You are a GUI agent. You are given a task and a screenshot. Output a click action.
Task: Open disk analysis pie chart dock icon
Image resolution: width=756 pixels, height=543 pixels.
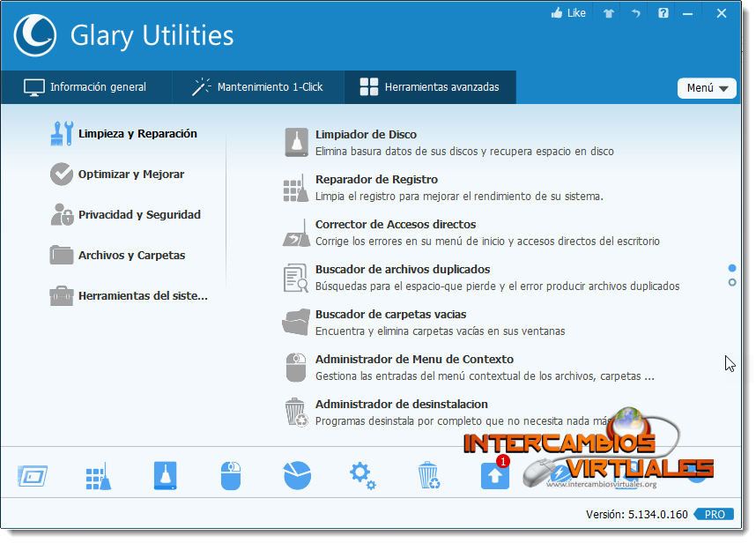point(297,475)
